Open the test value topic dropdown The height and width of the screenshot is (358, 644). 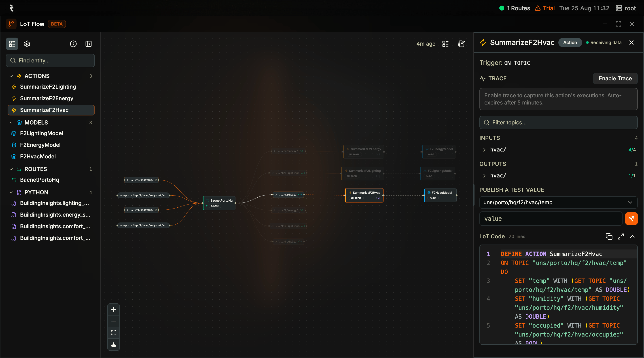(558, 202)
